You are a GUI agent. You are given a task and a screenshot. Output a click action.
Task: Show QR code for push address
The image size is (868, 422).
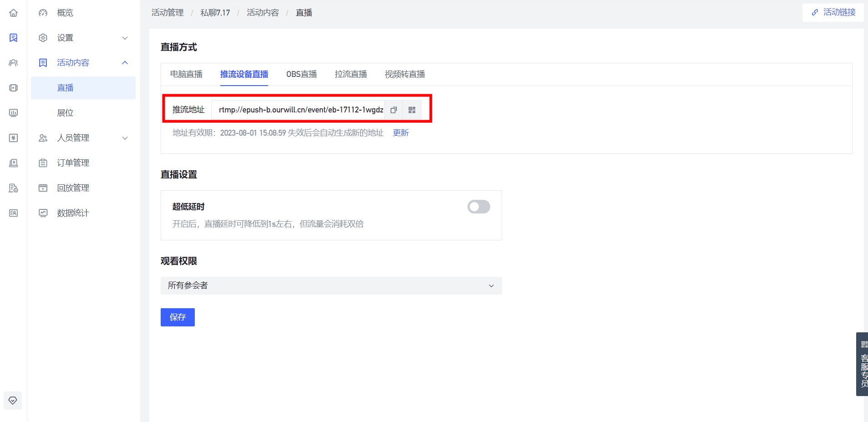pyautogui.click(x=412, y=110)
